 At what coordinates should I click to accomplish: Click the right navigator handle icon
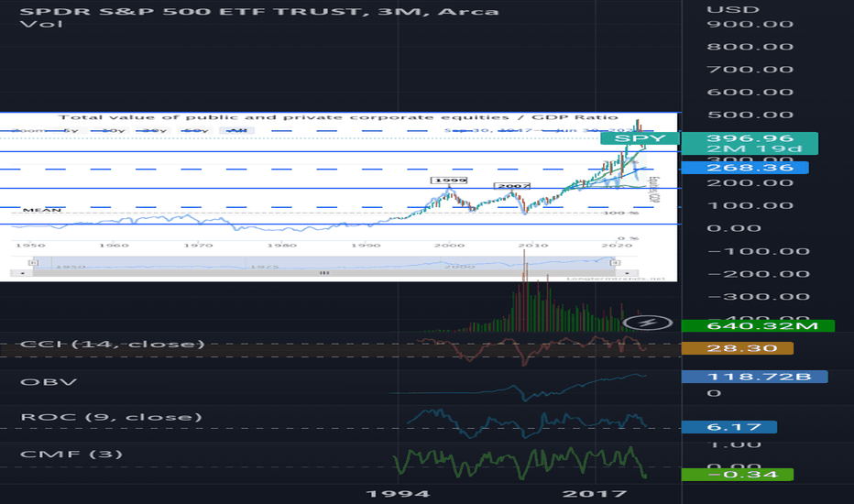coord(615,263)
